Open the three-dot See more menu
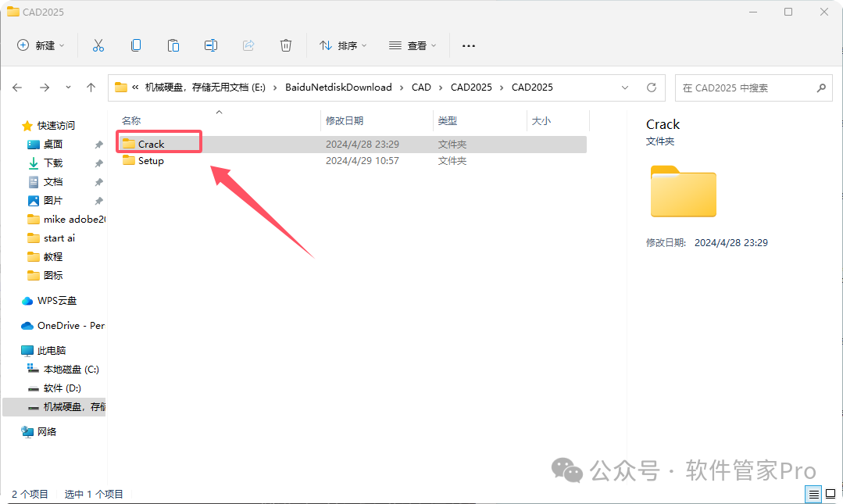The image size is (843, 504). tap(469, 46)
